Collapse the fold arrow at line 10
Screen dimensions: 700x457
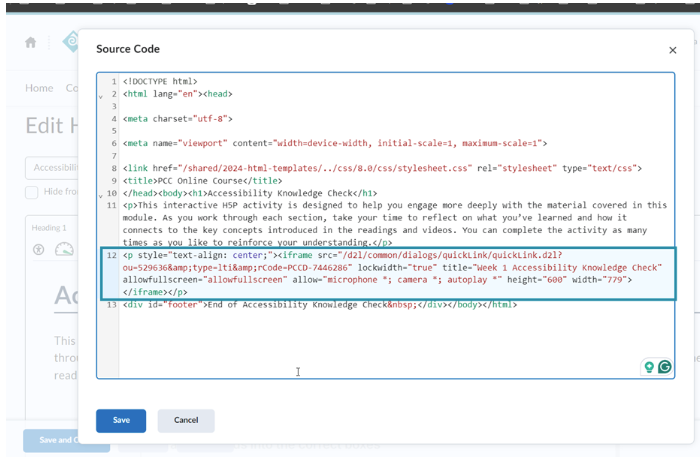(100, 196)
